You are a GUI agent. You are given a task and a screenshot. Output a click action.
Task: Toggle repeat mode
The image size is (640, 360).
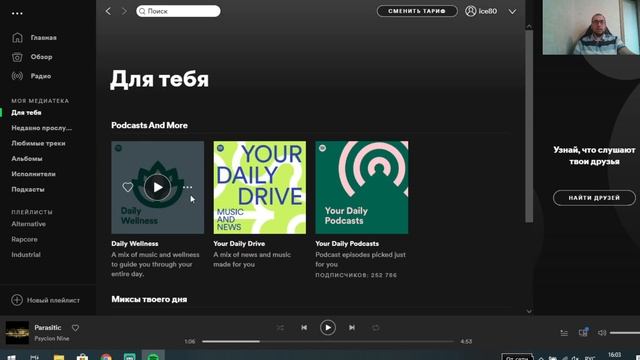coord(376,328)
